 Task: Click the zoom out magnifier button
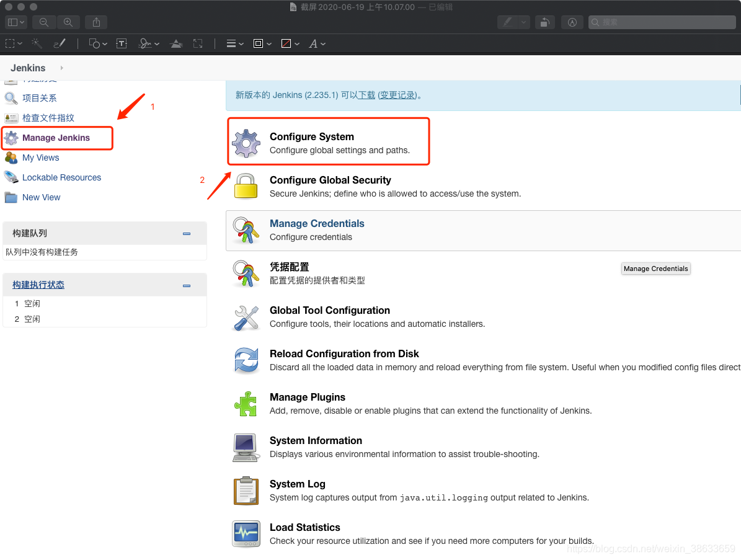point(44,22)
